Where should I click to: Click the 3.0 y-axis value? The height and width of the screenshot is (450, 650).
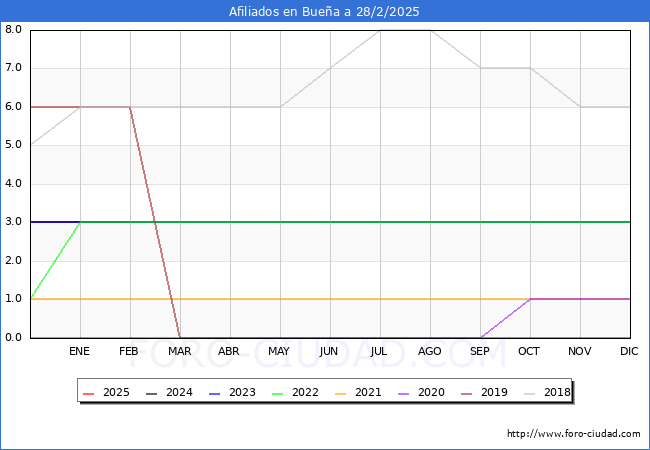click(x=13, y=222)
